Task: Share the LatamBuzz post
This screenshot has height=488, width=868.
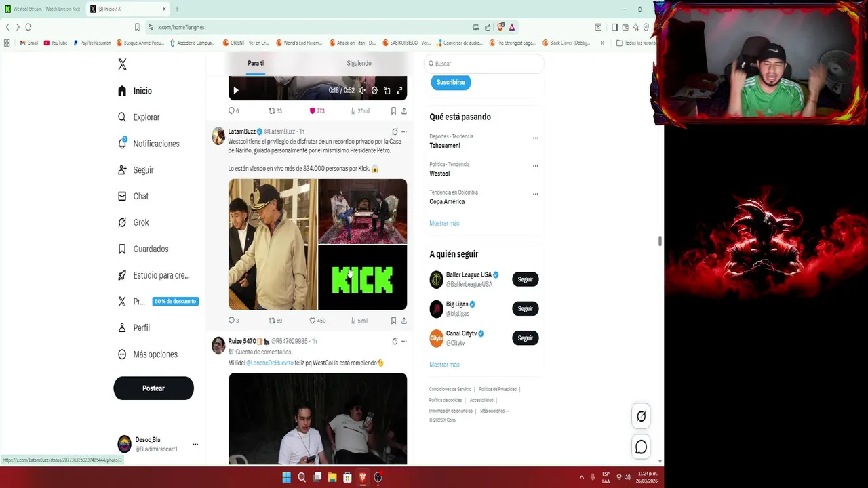Action: pos(404,321)
